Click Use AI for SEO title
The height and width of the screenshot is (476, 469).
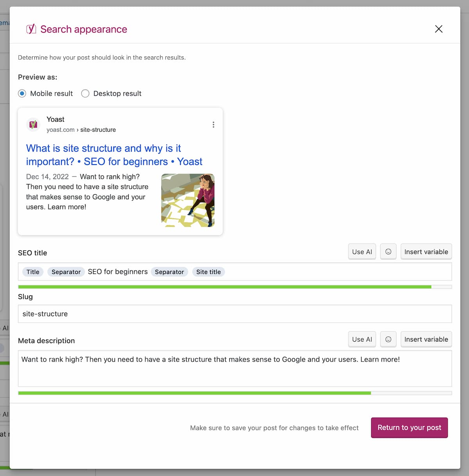pyautogui.click(x=362, y=252)
